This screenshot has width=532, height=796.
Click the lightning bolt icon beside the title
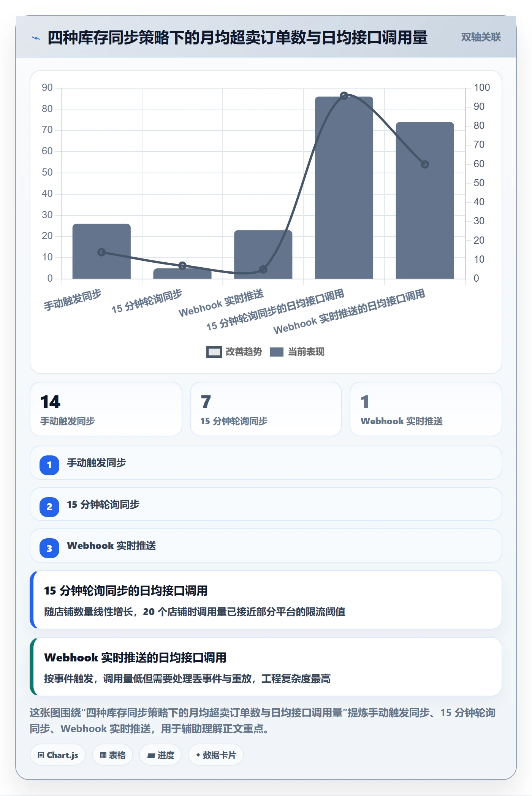36,38
